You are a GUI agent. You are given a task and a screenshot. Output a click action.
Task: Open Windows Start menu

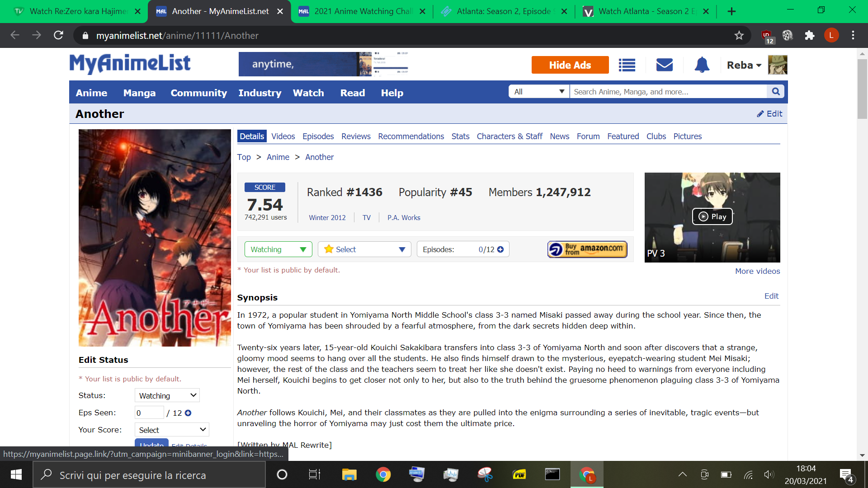[16, 474]
